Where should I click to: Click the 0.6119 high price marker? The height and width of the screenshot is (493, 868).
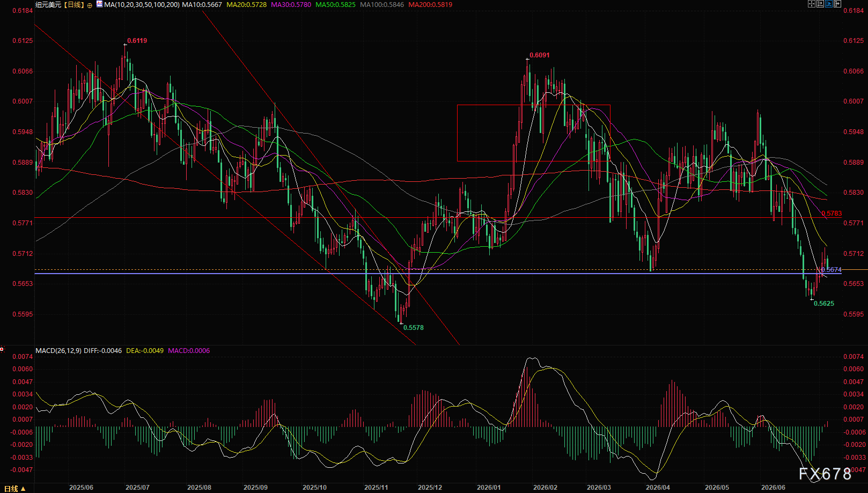click(137, 41)
